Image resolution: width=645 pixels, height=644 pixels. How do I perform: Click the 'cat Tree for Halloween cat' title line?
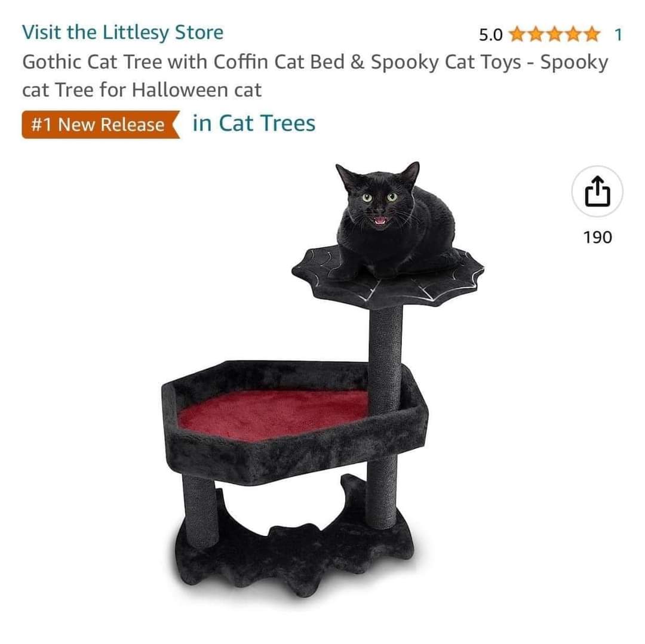(x=142, y=90)
